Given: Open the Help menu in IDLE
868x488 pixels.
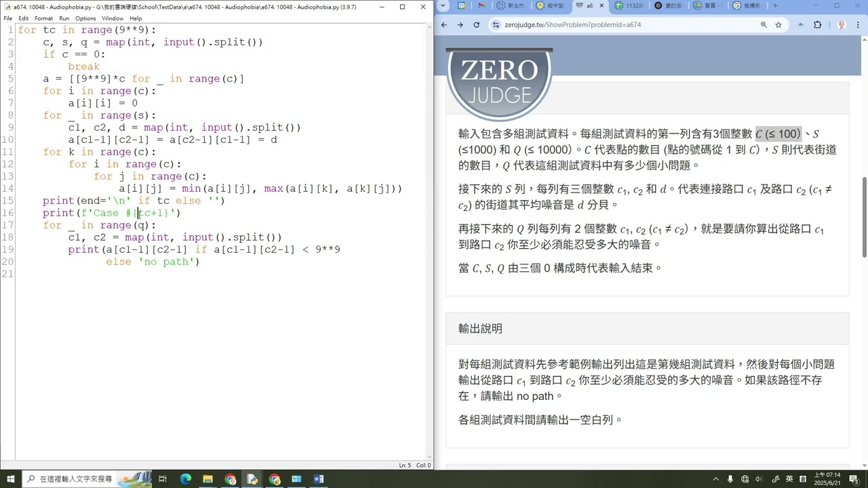Looking at the screenshot, I should point(136,18).
